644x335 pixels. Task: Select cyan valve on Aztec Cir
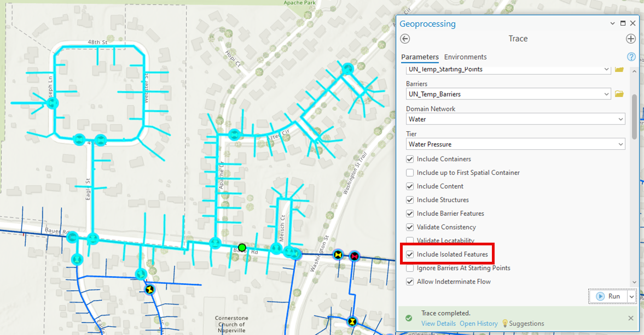pos(234,134)
